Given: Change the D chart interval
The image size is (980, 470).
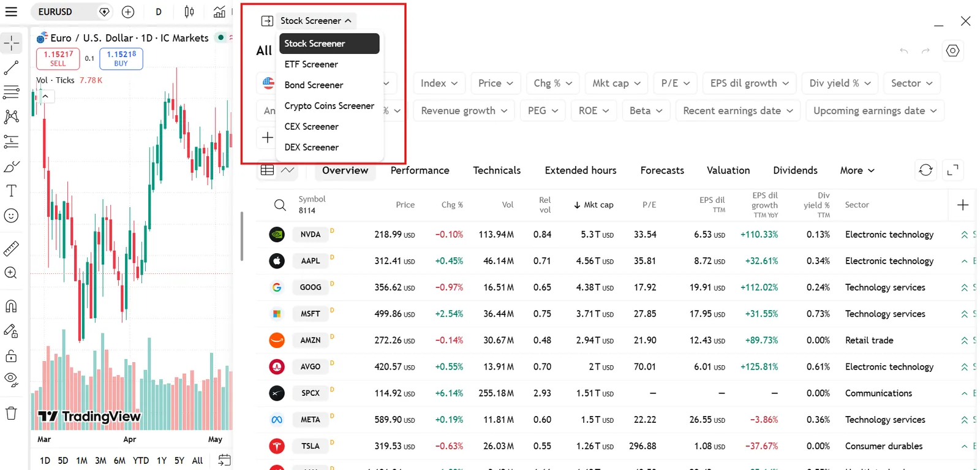Looking at the screenshot, I should [x=159, y=12].
